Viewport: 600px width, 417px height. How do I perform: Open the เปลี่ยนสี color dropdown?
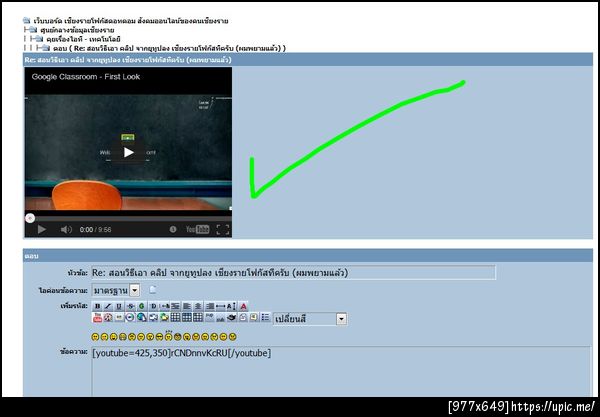tap(310, 319)
